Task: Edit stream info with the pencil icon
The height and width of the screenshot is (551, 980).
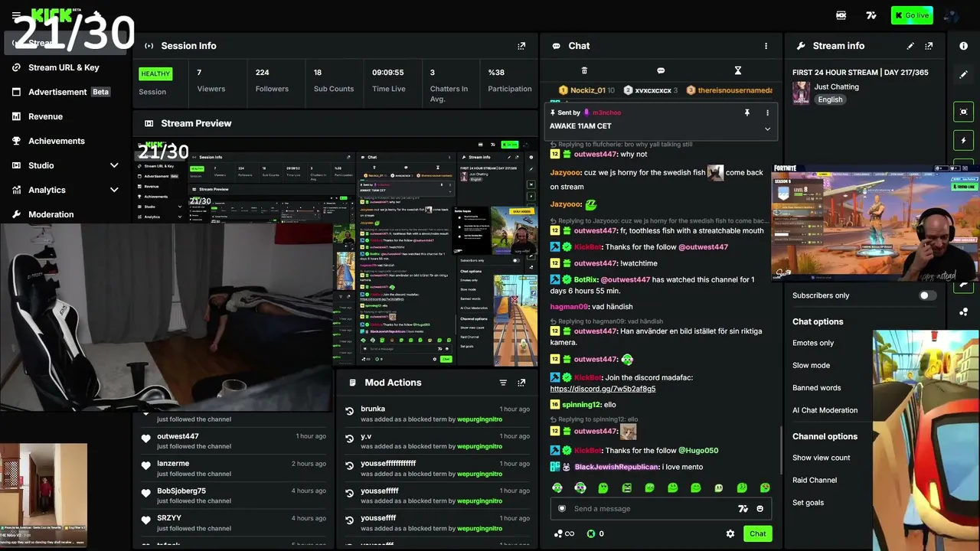Action: [910, 46]
